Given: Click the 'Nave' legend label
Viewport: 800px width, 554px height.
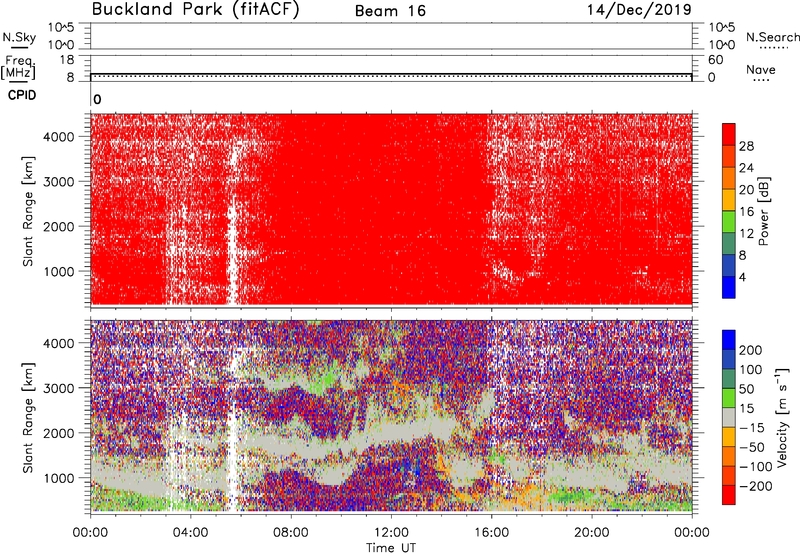Looking at the screenshot, I should [x=761, y=69].
